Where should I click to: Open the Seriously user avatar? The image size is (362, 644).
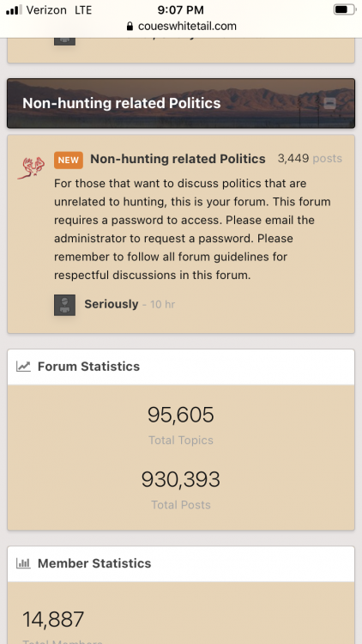coord(65,305)
